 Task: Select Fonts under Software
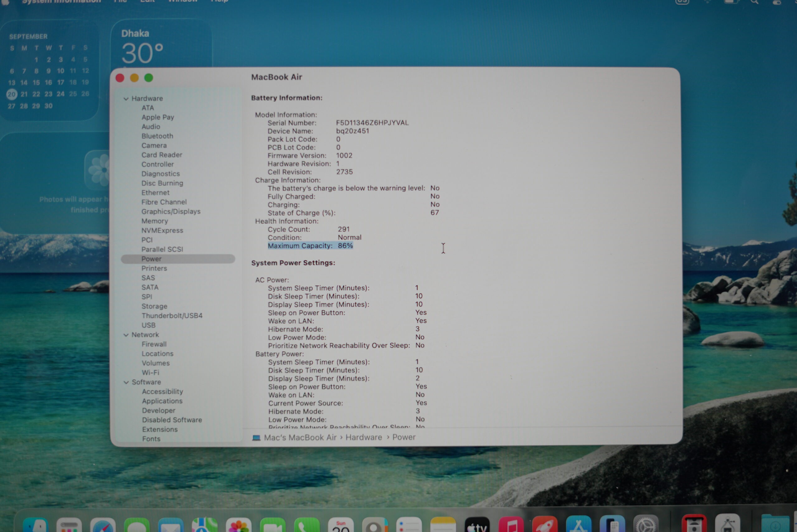coord(151,439)
